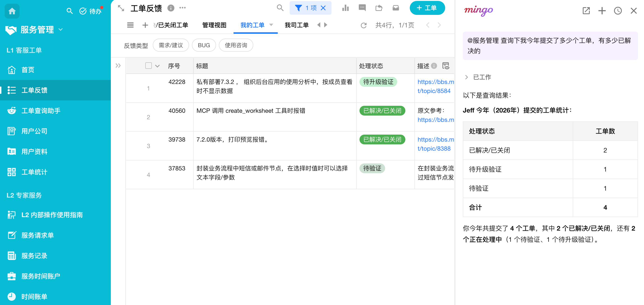Open column display settings icon
This screenshot has width=644, height=305.
(x=446, y=66)
